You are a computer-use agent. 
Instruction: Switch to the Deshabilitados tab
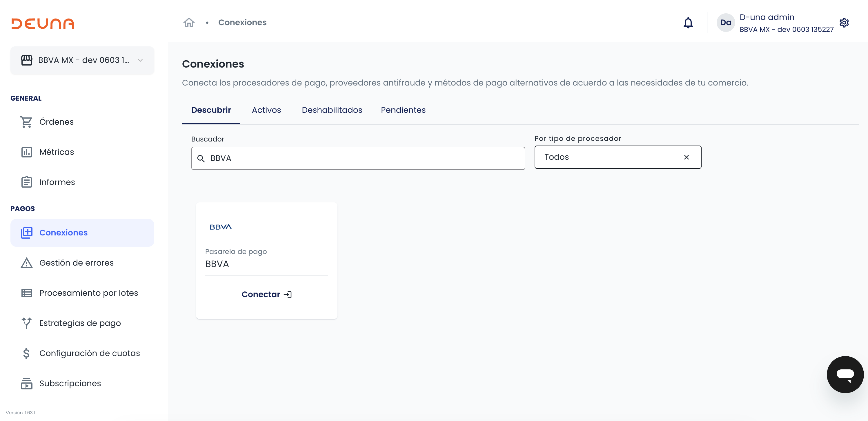(x=332, y=110)
